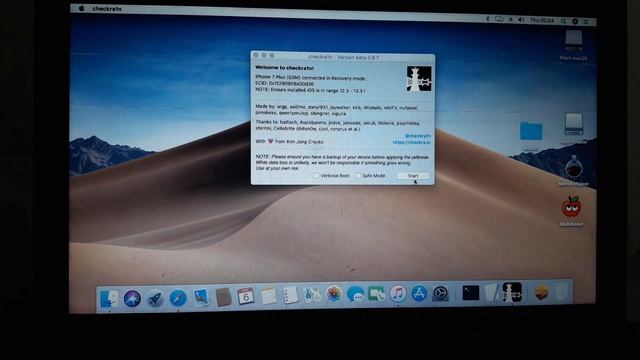Click the Spotlight search icon in menu bar
The height and width of the screenshot is (360, 640).
pyautogui.click(x=563, y=21)
